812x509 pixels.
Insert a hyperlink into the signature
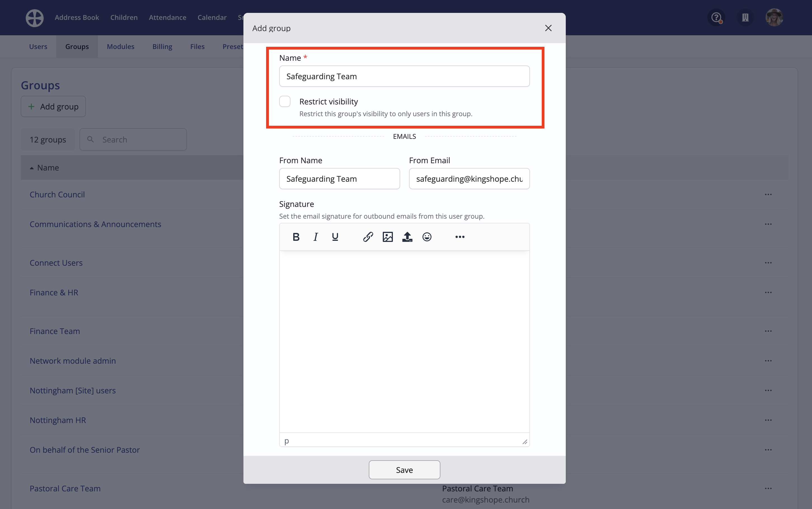[x=368, y=237]
